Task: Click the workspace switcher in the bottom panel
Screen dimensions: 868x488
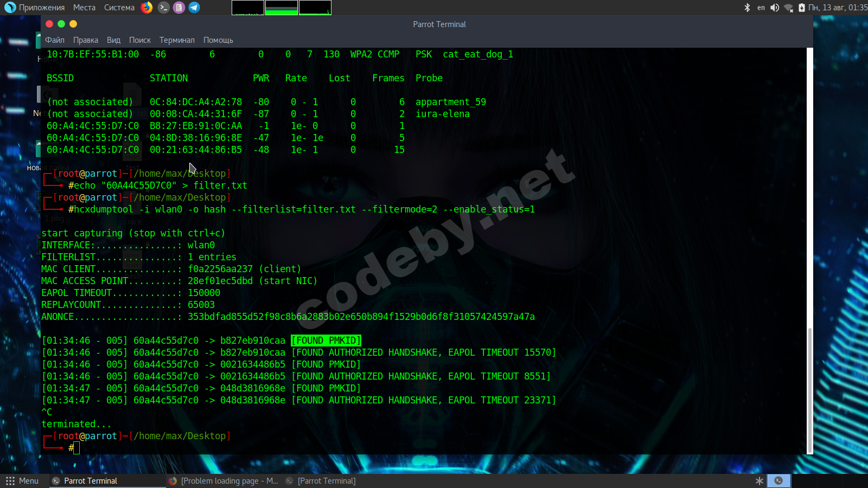Action: click(778, 481)
